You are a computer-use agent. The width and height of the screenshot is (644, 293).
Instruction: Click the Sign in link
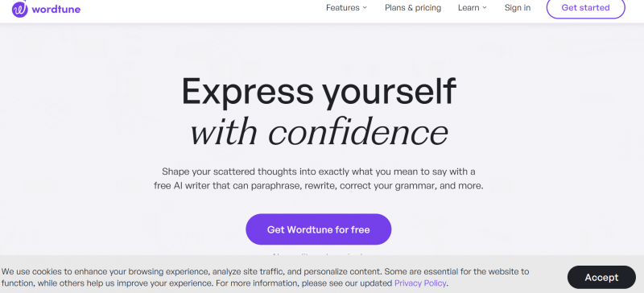point(518,8)
